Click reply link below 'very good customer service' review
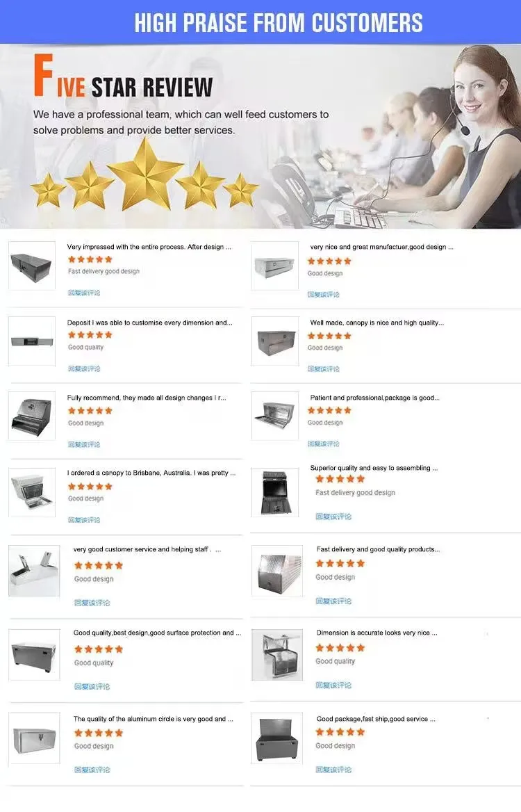Screen dimensions: 521x812 (92, 603)
